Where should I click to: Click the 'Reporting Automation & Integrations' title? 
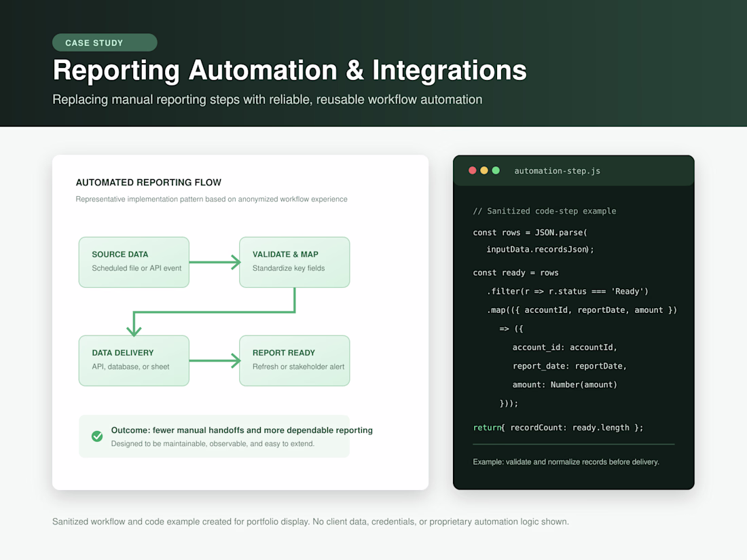point(290,71)
